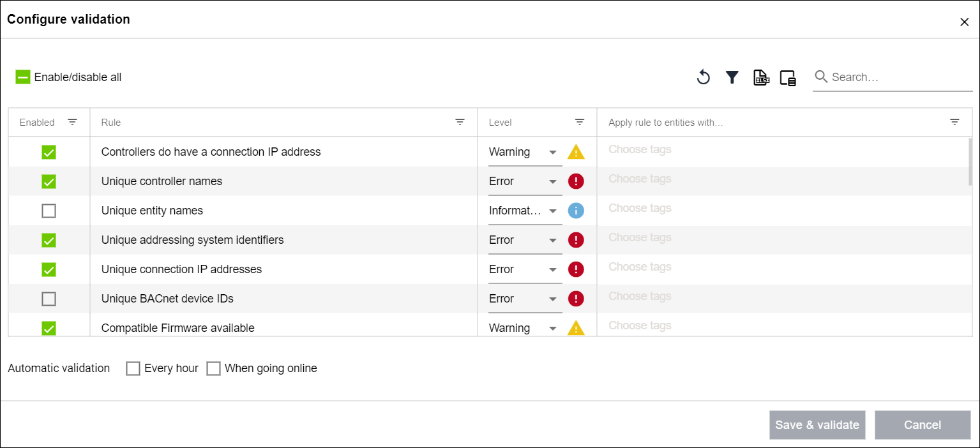
Task: Click the Cancel button
Action: click(x=923, y=425)
